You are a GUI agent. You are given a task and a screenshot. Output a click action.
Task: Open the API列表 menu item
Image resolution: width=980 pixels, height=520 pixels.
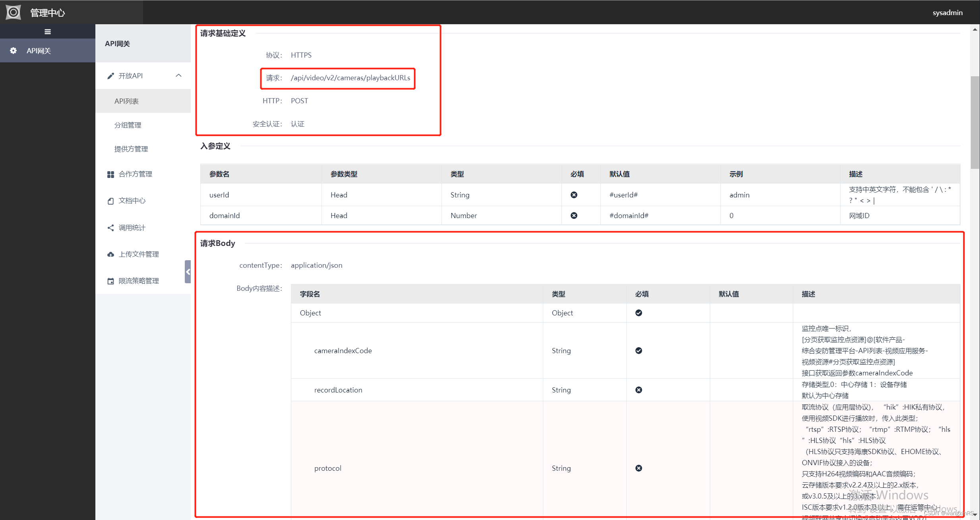pos(126,101)
